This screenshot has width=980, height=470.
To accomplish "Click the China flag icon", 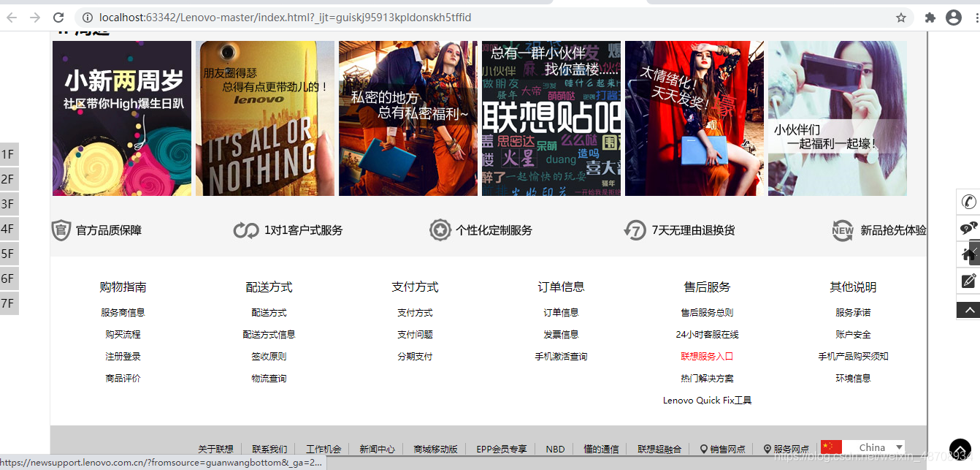I will coord(831,447).
